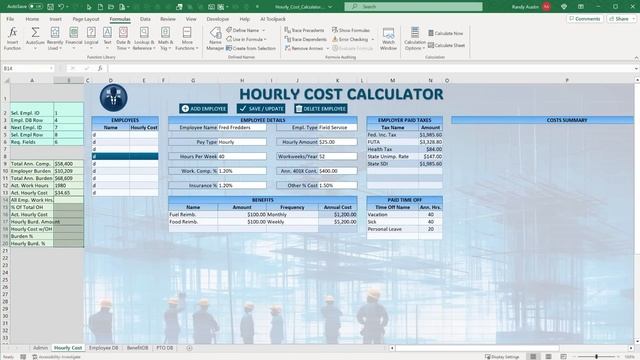Click the ADD EMPLOYEE button
The width and height of the screenshot is (640, 360).
tap(203, 109)
